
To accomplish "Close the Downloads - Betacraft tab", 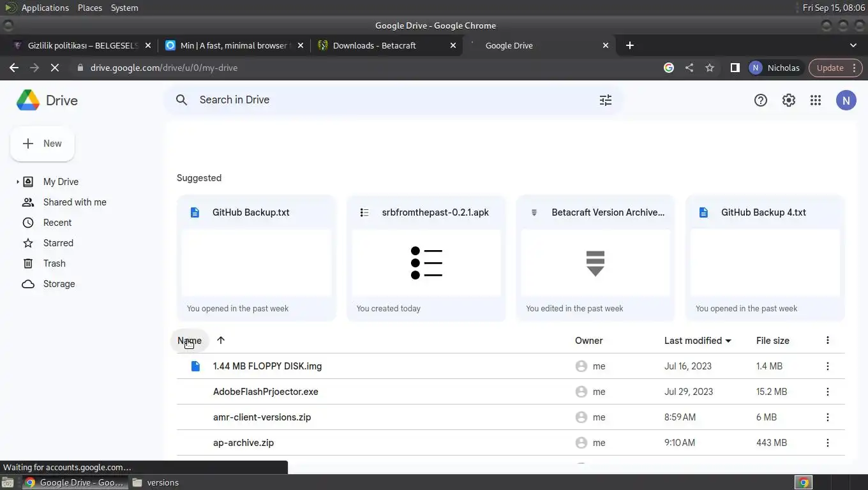I will 453,45.
